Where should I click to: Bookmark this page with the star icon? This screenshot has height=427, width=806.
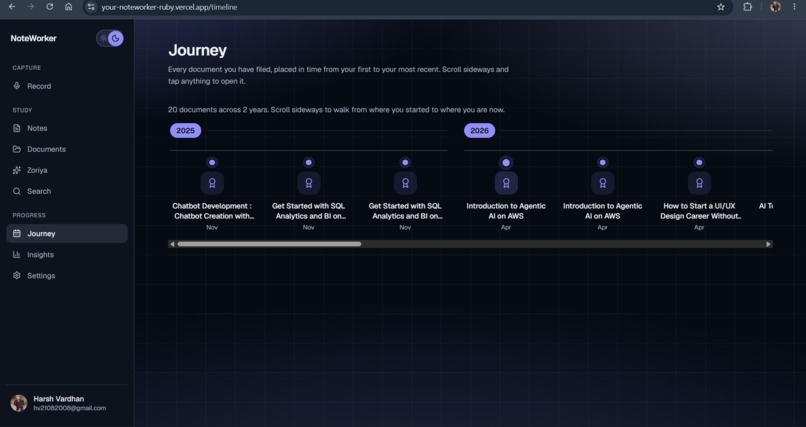(x=721, y=7)
